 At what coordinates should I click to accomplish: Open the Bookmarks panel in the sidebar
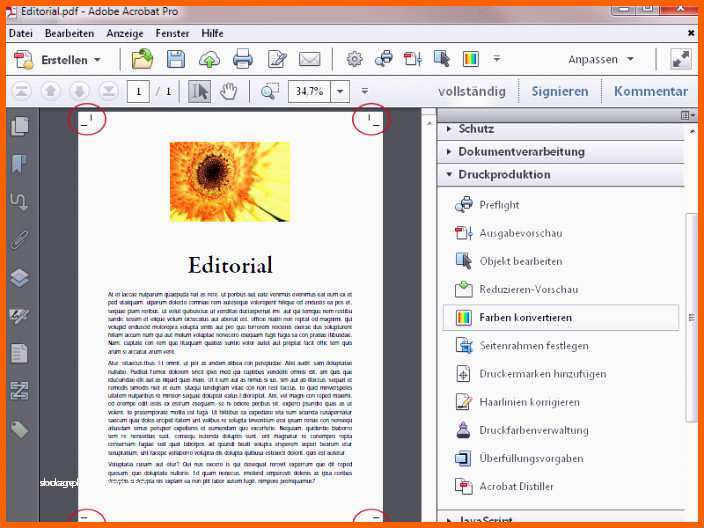coord(19,164)
